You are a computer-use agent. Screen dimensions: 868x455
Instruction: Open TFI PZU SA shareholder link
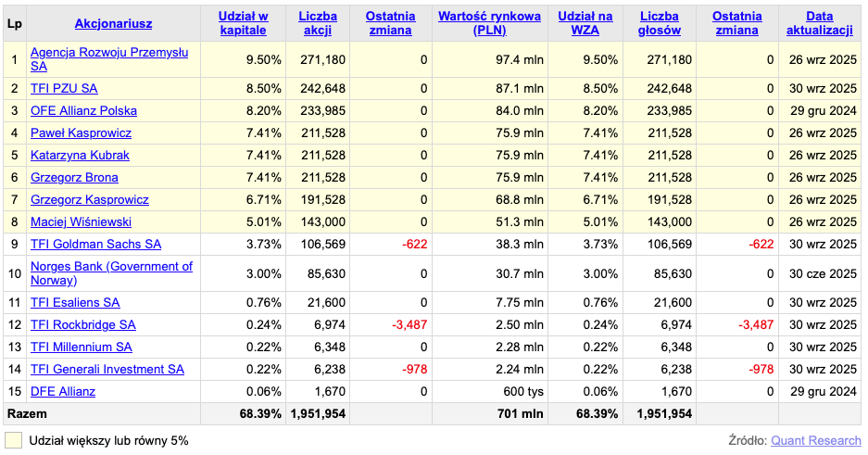tap(64, 89)
